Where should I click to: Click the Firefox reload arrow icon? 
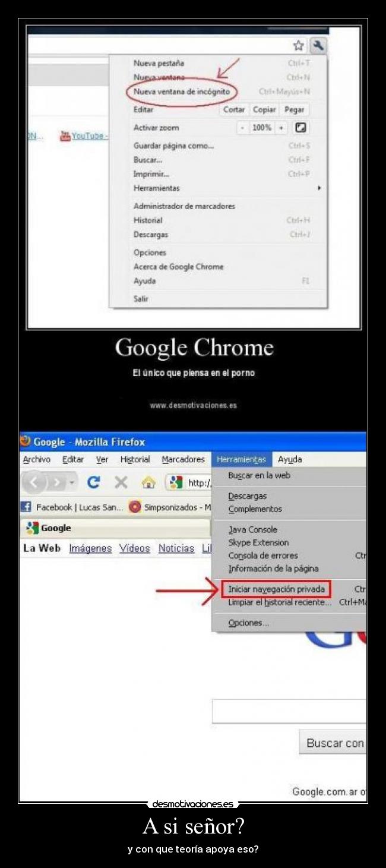coord(93,482)
